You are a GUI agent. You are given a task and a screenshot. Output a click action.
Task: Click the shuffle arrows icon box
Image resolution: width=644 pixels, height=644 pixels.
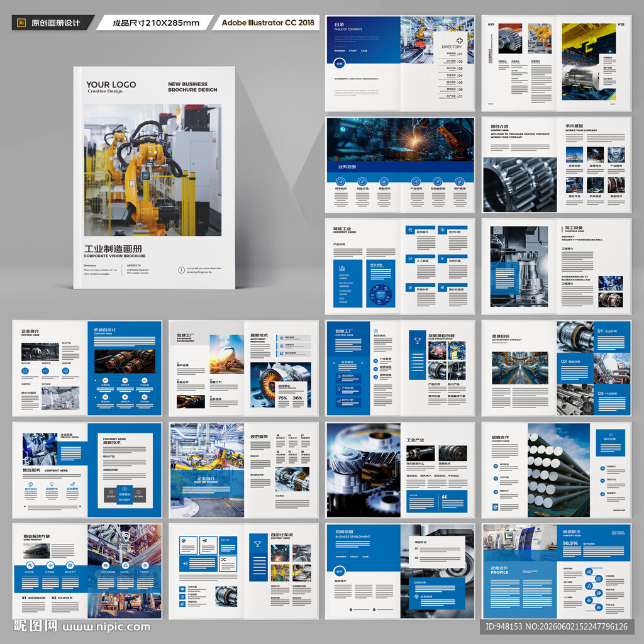(228, 563)
